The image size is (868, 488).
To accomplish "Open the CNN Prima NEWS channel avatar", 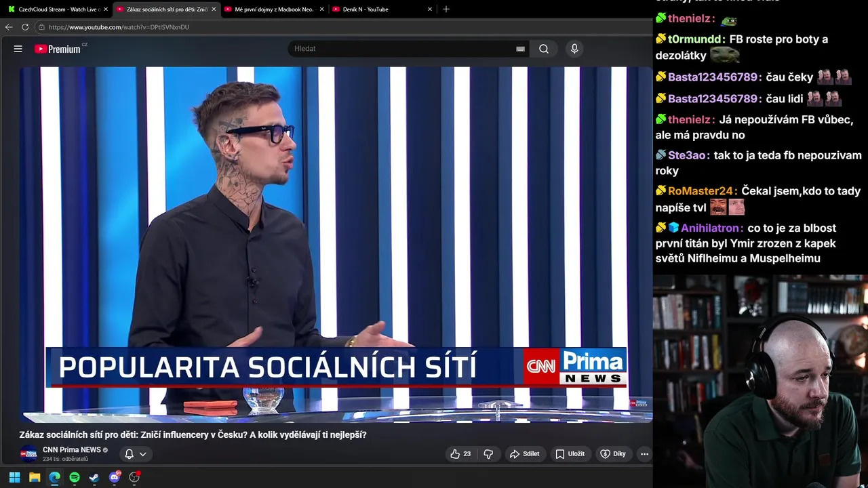I will 28,454.
